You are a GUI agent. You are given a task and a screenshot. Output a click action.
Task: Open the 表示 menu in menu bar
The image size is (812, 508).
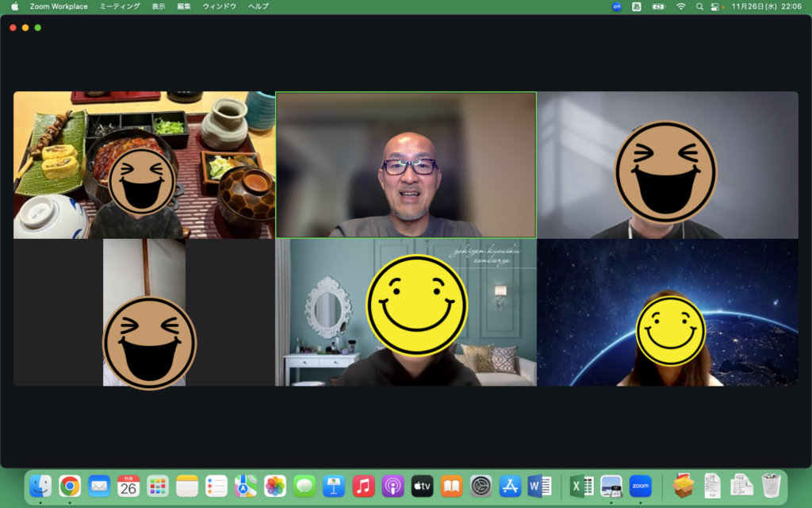point(159,6)
